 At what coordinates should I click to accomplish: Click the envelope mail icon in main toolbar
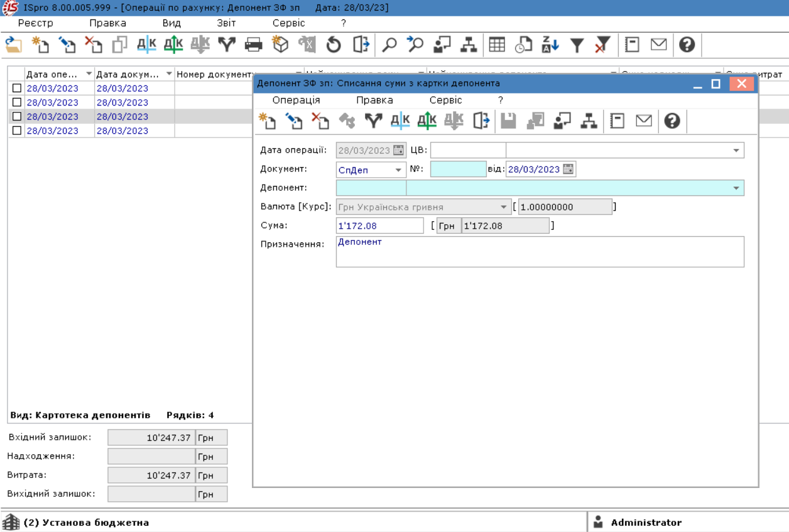(658, 45)
